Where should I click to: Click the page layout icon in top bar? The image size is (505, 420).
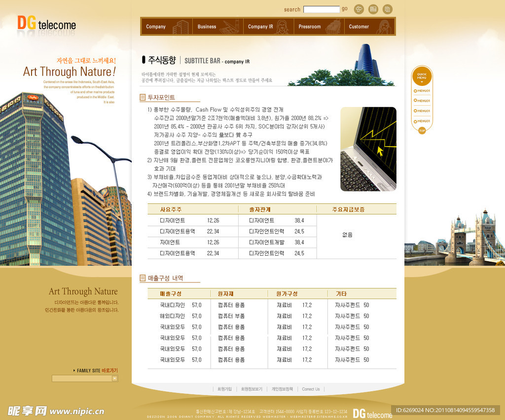[373, 9]
